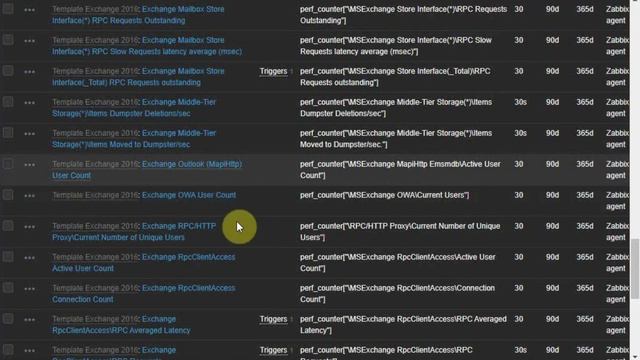Click the 30s interval in Moved to Dumpster row
This screenshot has width=640, height=360.
(520, 133)
